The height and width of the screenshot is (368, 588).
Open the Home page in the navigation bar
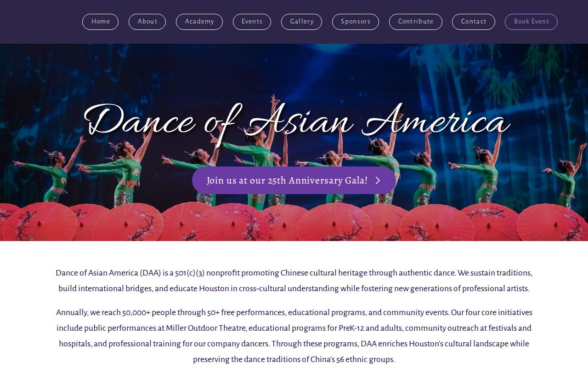click(100, 22)
